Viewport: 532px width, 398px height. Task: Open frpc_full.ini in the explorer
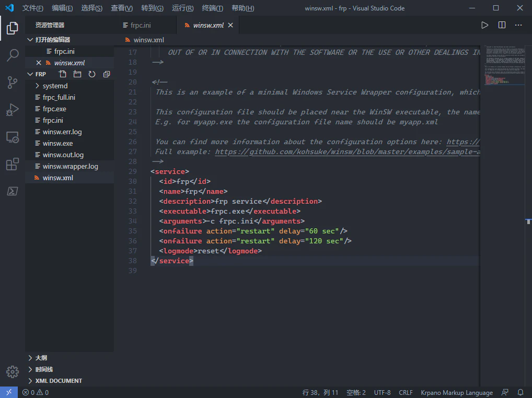(59, 97)
